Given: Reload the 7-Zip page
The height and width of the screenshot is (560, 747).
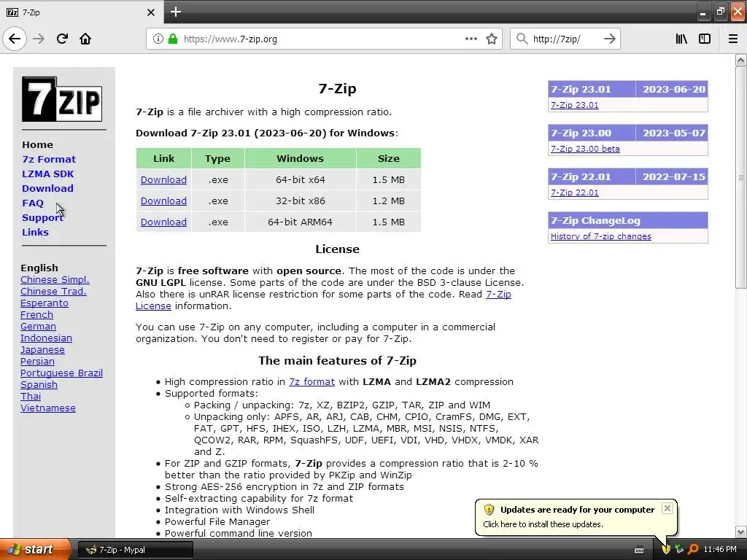Looking at the screenshot, I should [62, 39].
